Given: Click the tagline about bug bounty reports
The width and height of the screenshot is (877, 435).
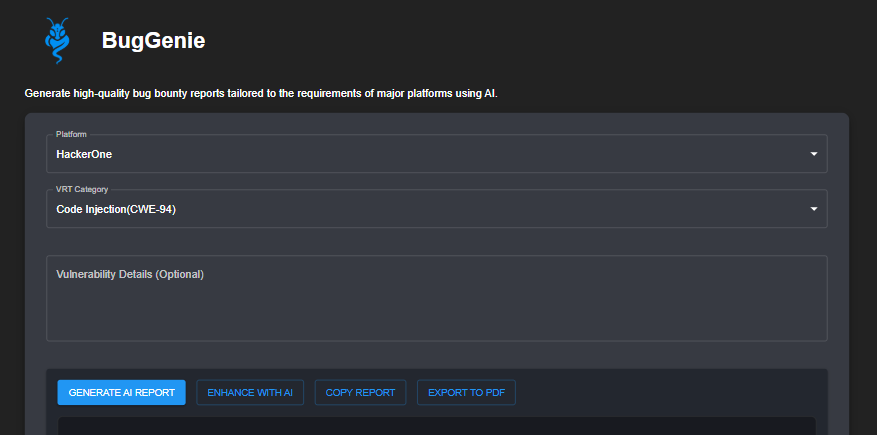Looking at the screenshot, I should (x=260, y=94).
